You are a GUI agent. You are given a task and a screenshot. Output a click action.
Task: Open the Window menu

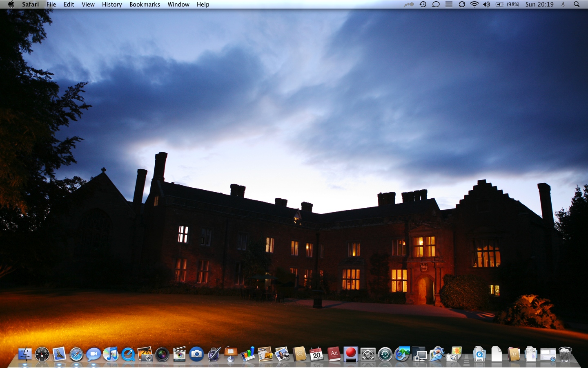coord(178,4)
